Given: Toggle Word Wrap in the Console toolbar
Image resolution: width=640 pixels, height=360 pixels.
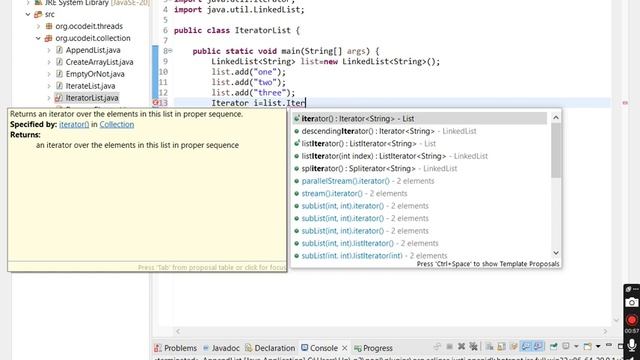Looking at the screenshot, I should (x=513, y=347).
